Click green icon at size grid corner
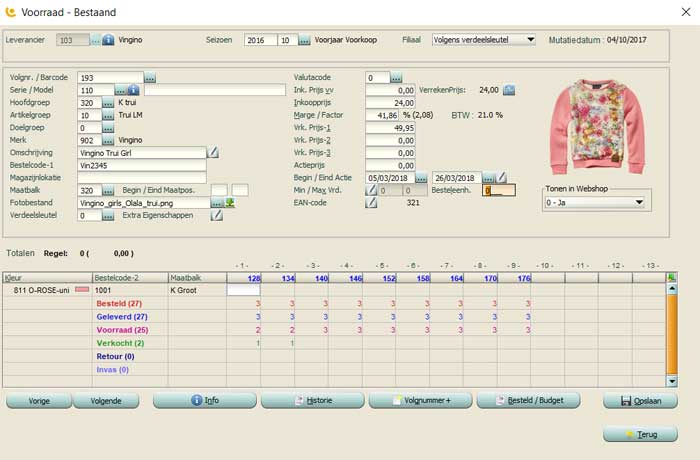700x460 pixels. pos(671,277)
